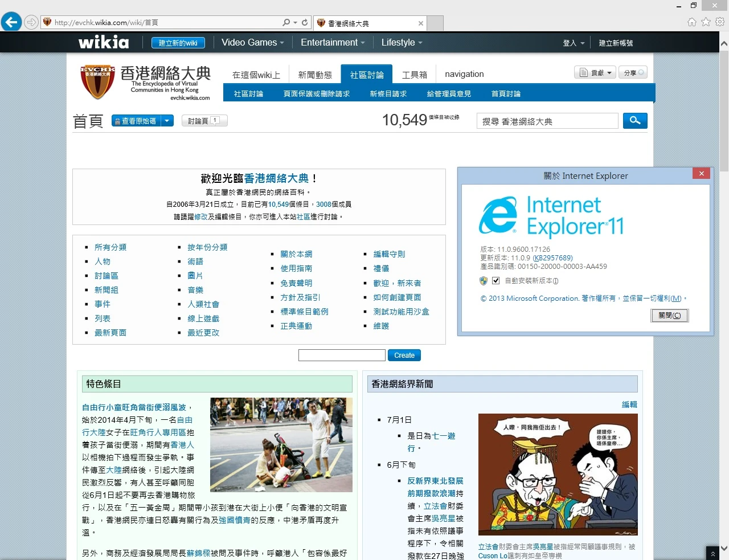Open the 七一遊行 news link
This screenshot has height=560, width=729.
[x=431, y=442]
